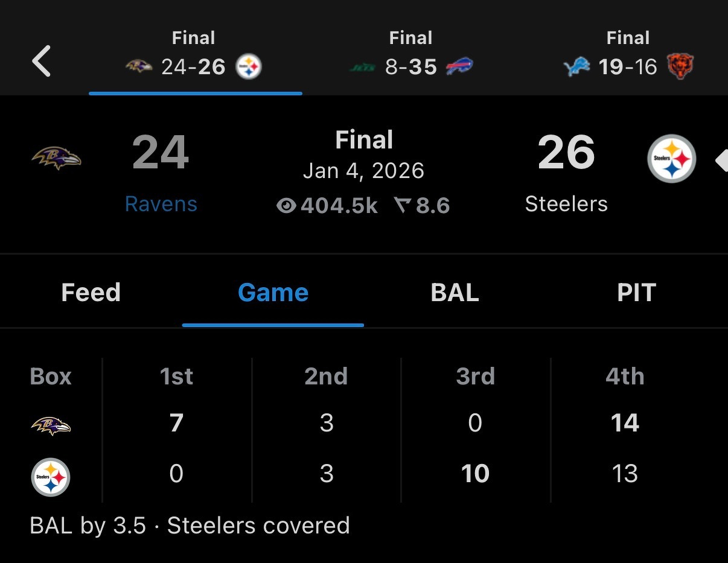728x563 pixels.
Task: Tap the large Ravens logo
Action: [x=56, y=158]
